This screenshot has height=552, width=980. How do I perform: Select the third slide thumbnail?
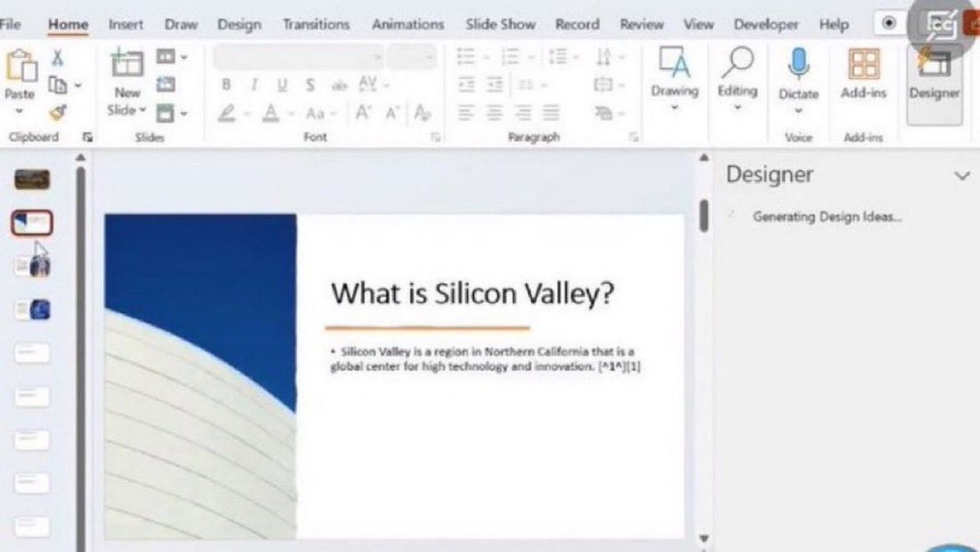pos(32,266)
